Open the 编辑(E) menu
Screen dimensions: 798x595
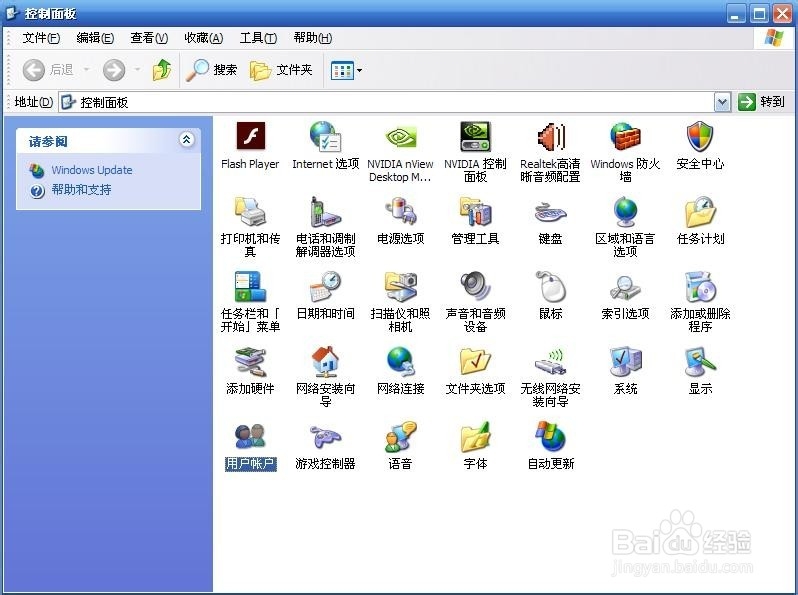(95, 38)
